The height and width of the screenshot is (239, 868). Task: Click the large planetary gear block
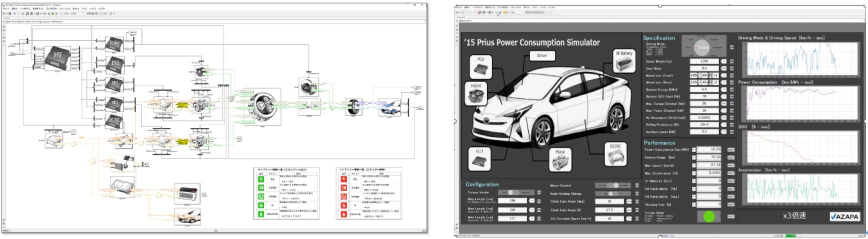(262, 107)
